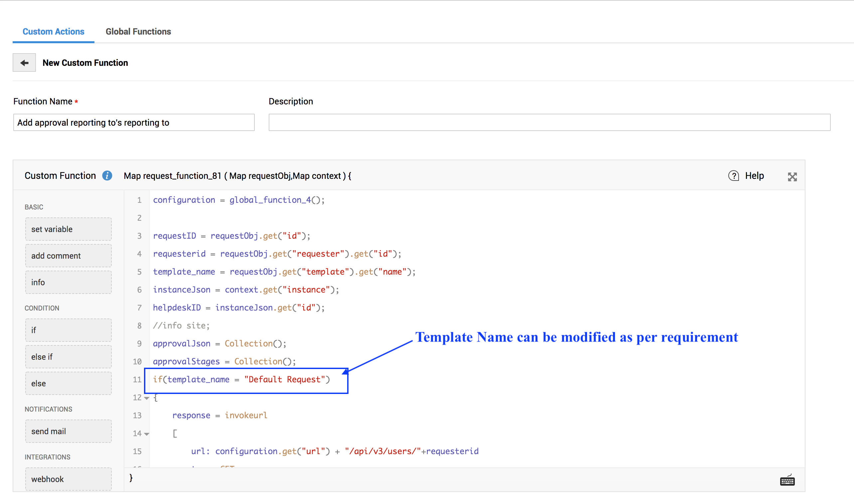Insert a webhook integration block
Image resolution: width=854 pixels, height=504 pixels.
[x=68, y=479]
